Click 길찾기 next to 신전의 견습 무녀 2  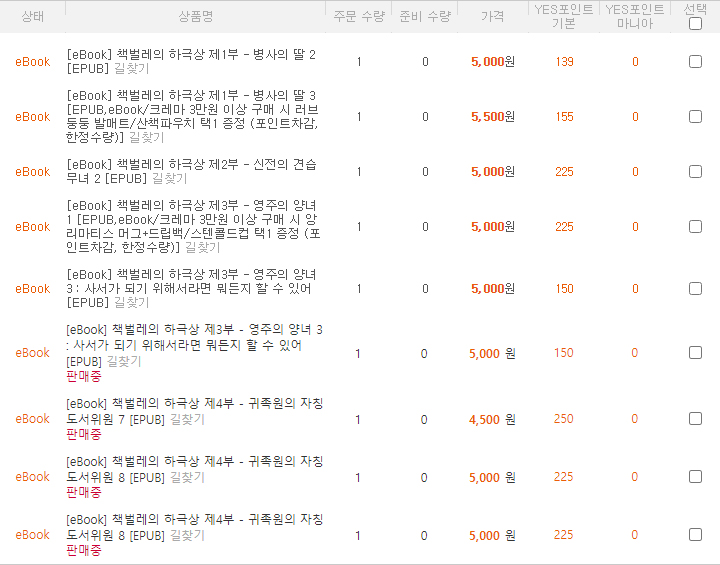tap(169, 179)
